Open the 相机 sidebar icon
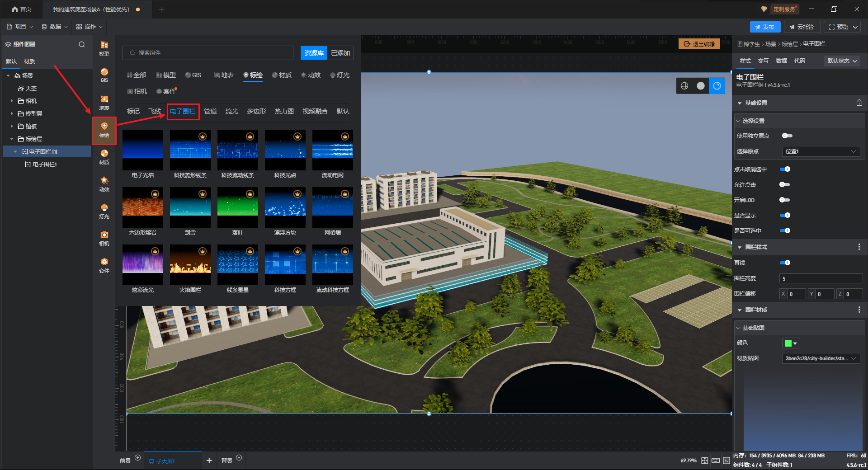This screenshot has width=868, height=470. pos(104,238)
